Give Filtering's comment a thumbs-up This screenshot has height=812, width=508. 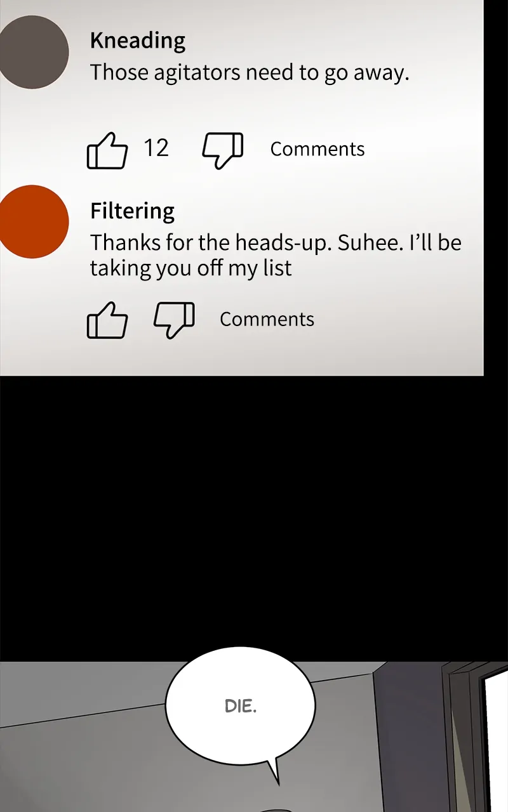(107, 320)
